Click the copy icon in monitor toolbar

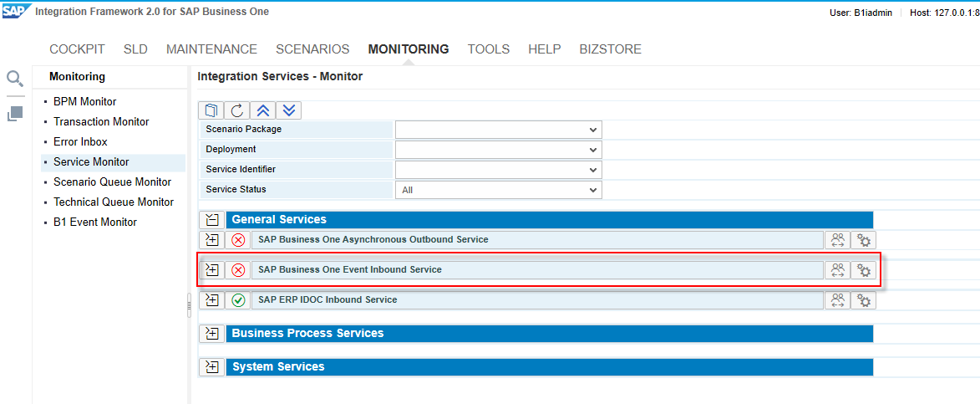pyautogui.click(x=211, y=110)
